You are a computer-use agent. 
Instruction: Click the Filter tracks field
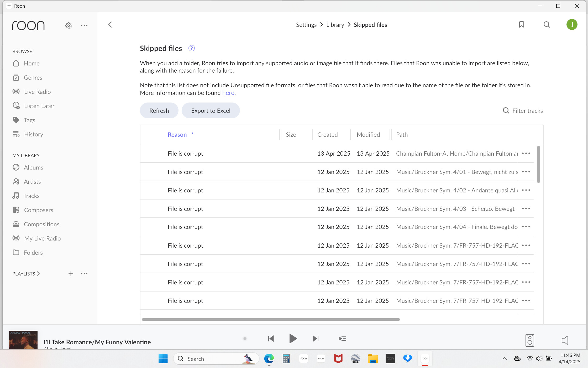[523, 111]
